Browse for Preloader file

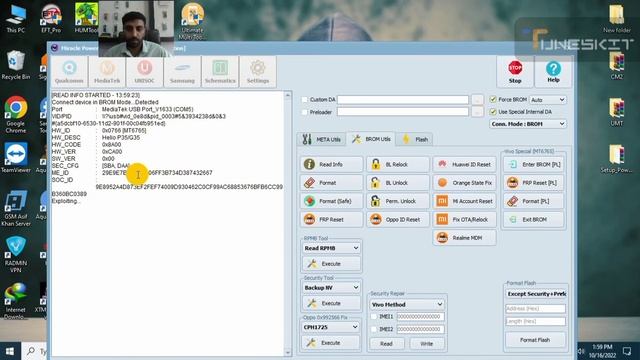[477, 112]
